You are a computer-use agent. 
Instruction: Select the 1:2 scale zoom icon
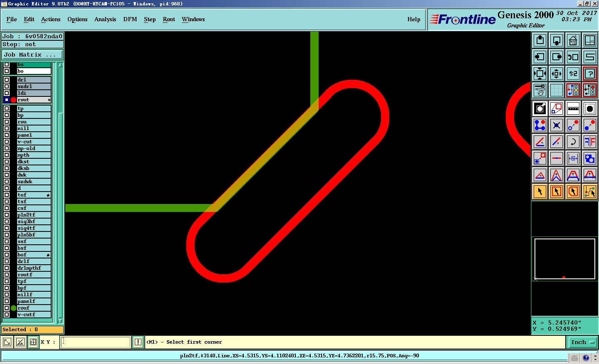(x=573, y=74)
